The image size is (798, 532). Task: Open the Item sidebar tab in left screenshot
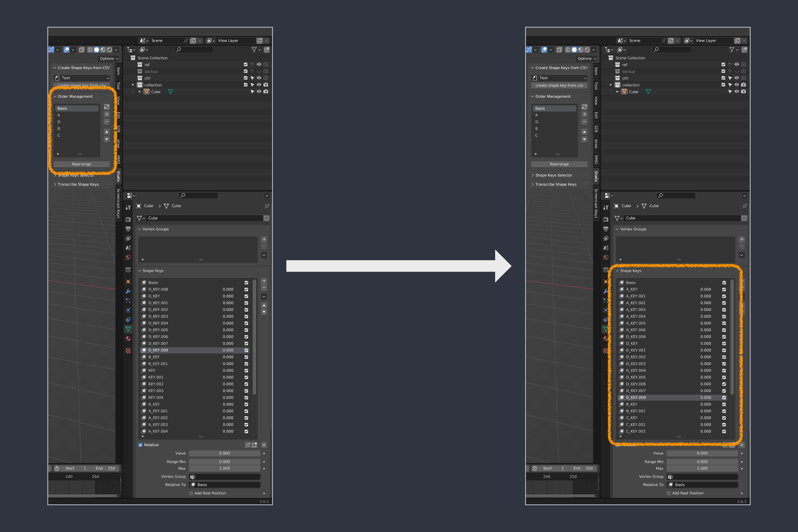[118, 71]
